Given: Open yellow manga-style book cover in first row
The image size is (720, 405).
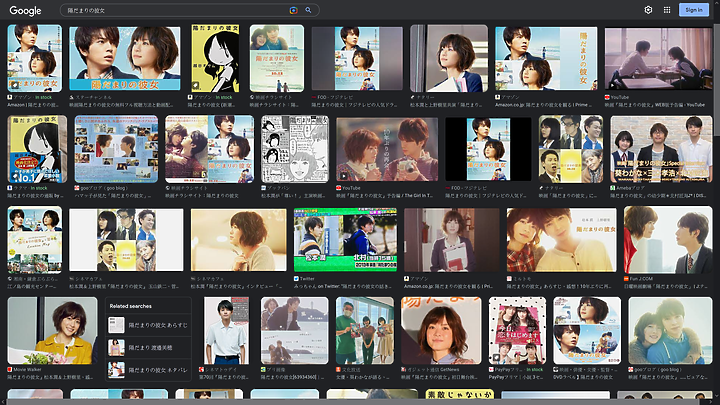Looking at the screenshot, I should 215,58.
